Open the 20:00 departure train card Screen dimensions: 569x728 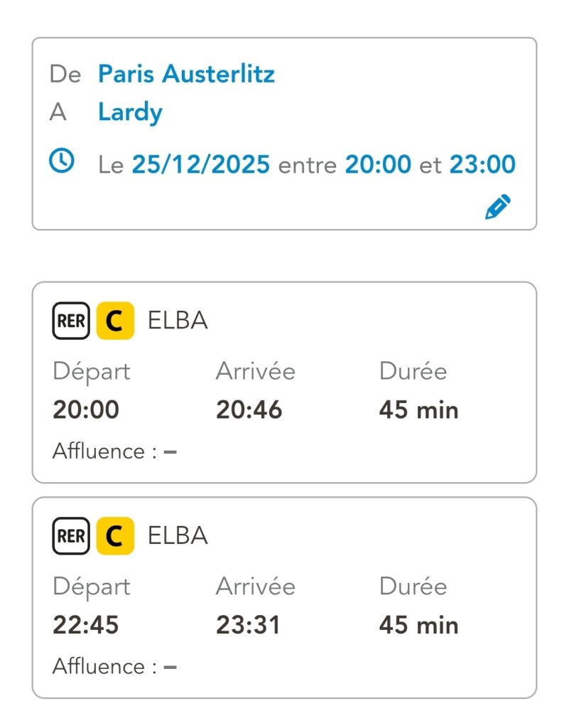(x=284, y=382)
